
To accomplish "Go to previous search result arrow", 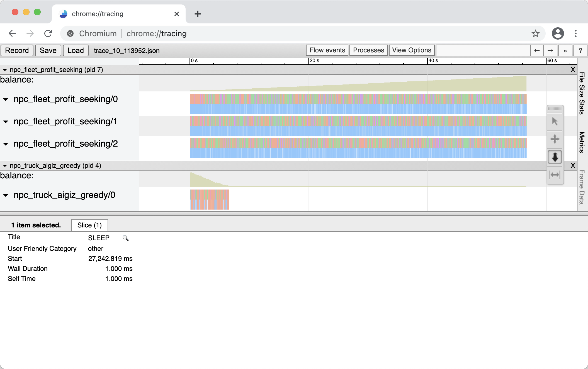I will click(537, 50).
